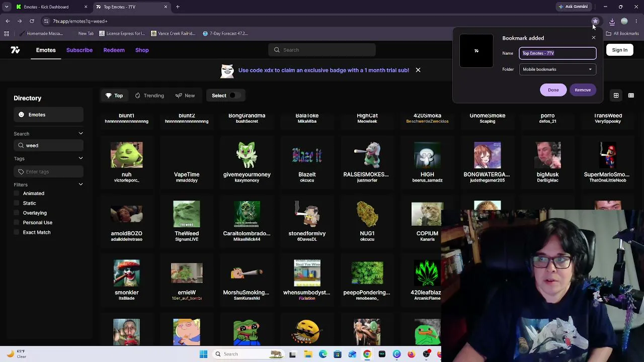
Task: Click Done in the bookmark popup
Action: 553,90
